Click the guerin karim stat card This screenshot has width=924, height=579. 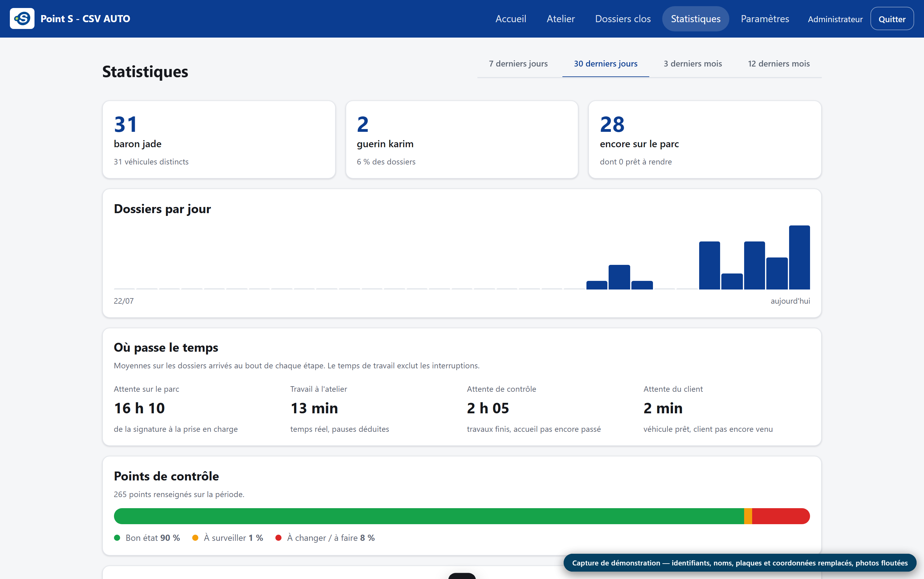click(x=462, y=140)
